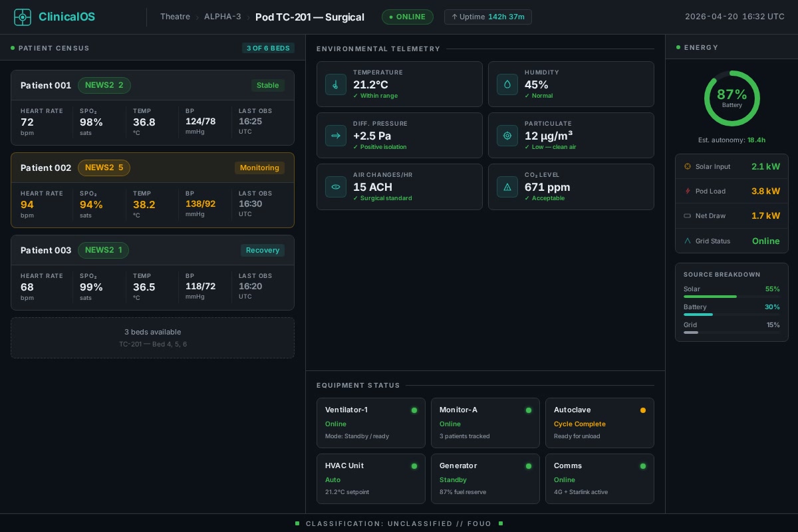
Task: Click Patient 001 NEWS2 score badge
Action: pyautogui.click(x=104, y=85)
